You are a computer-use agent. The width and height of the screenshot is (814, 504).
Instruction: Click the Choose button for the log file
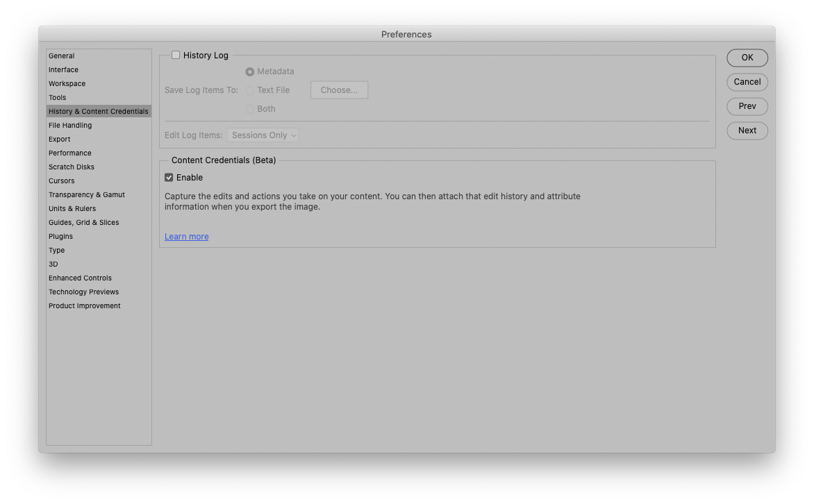[339, 90]
